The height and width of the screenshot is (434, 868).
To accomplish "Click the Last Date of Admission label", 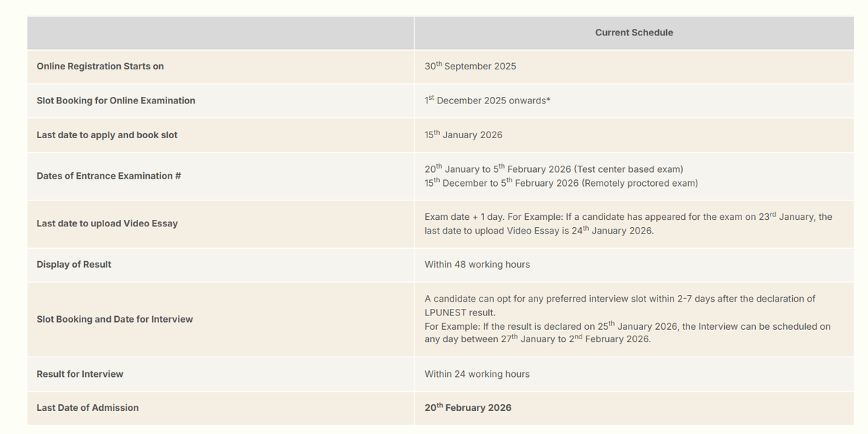I will tap(88, 408).
